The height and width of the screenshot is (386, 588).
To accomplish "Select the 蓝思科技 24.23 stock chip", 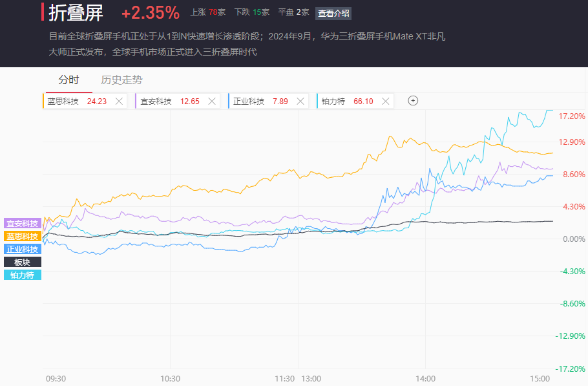I will tap(85, 102).
